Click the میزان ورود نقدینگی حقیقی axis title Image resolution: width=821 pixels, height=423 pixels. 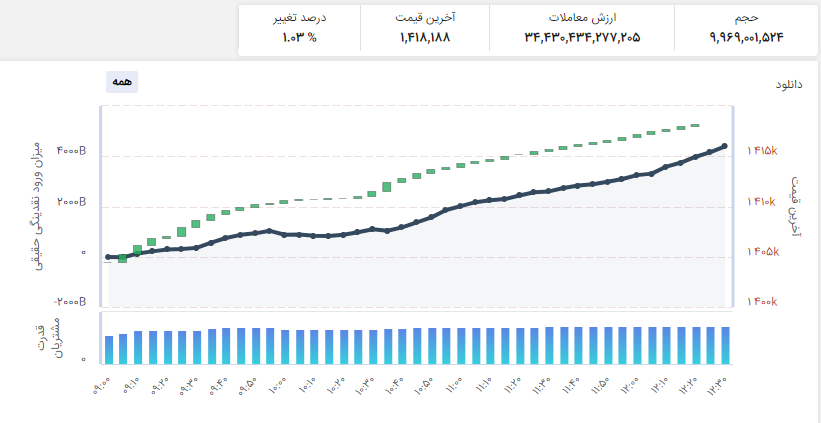pos(39,205)
